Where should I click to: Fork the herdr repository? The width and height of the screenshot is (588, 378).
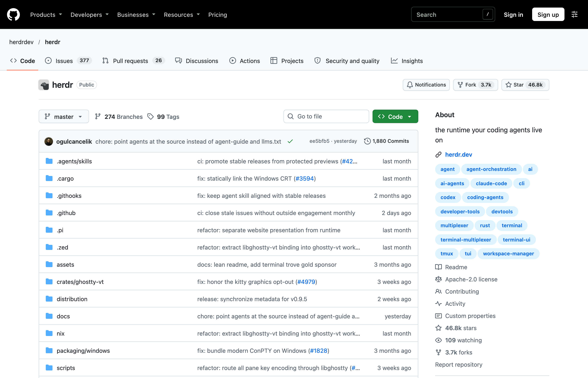(475, 85)
